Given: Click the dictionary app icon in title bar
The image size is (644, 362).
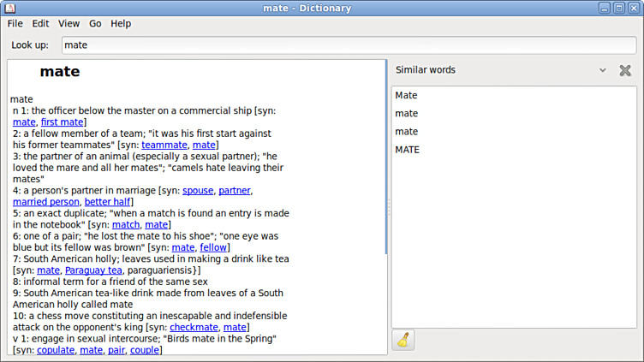Looking at the screenshot, I should (x=10, y=8).
